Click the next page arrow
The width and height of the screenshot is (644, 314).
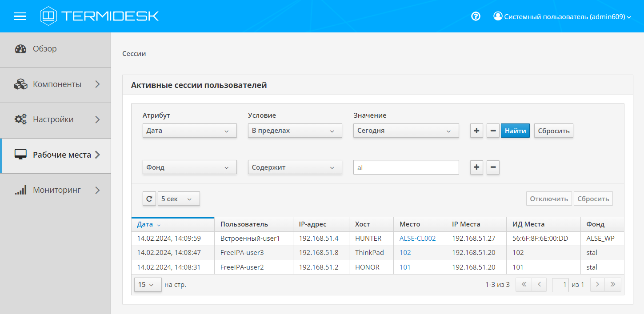tap(597, 285)
